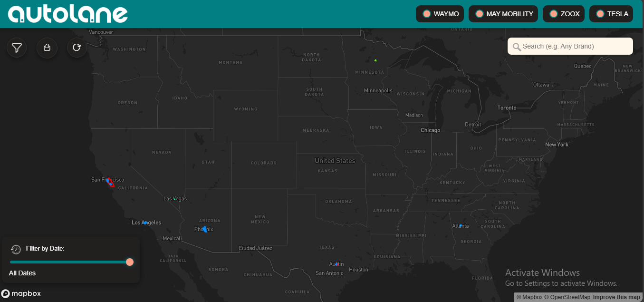
Task: Click the Filter by Date label
Action: click(x=45, y=248)
